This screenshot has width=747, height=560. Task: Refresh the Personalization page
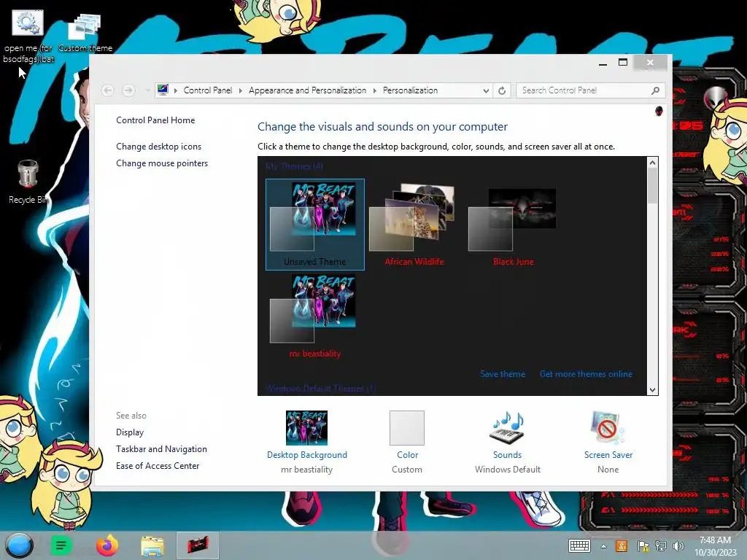[x=502, y=90]
